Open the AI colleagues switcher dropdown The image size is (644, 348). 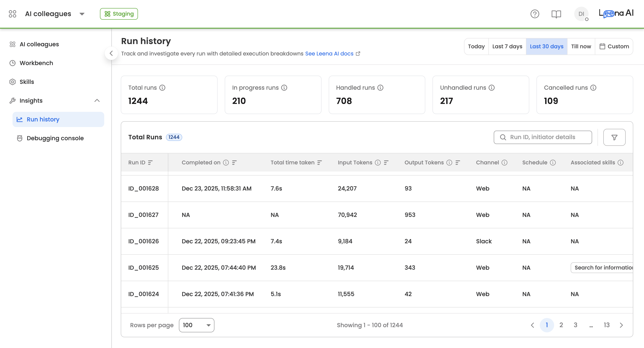[x=82, y=14]
